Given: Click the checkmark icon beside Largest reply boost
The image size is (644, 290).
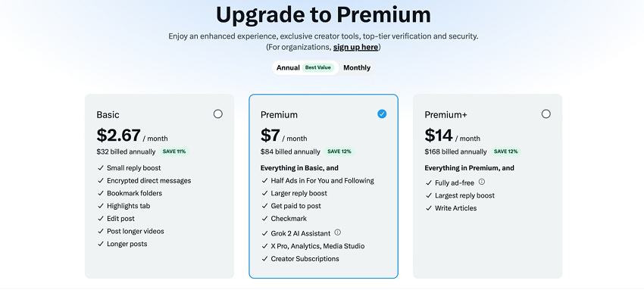Looking at the screenshot, I should click(429, 195).
